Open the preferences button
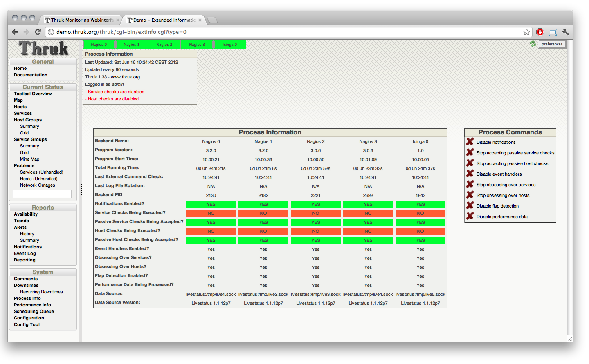Screen dimensions: 589x364 pyautogui.click(x=552, y=44)
